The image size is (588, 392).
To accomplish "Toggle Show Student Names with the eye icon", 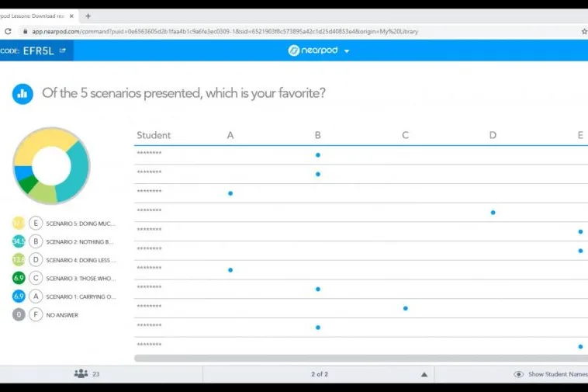I will click(x=519, y=374).
